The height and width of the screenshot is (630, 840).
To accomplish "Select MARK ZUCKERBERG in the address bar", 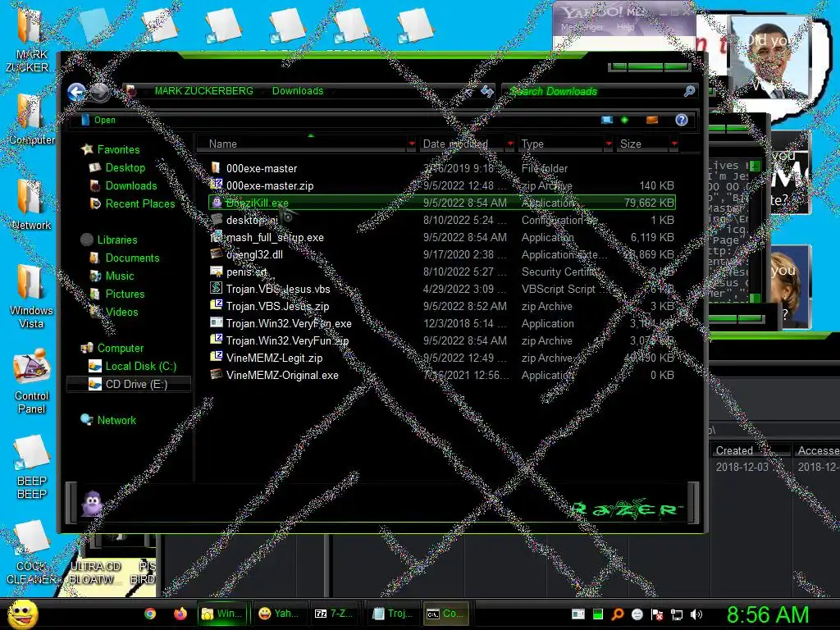I will [203, 90].
